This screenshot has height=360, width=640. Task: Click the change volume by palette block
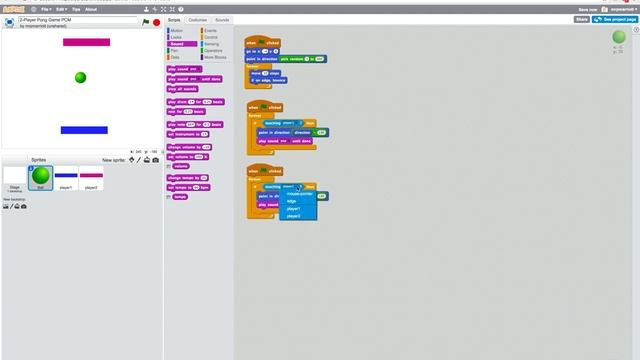(189, 147)
